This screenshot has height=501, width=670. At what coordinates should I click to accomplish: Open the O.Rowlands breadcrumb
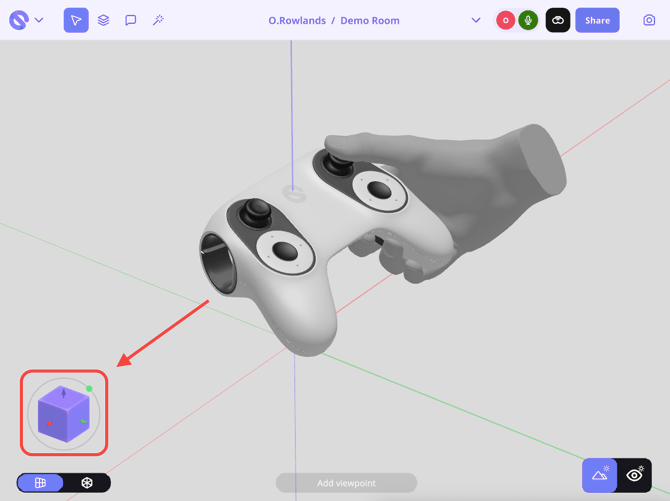297,20
